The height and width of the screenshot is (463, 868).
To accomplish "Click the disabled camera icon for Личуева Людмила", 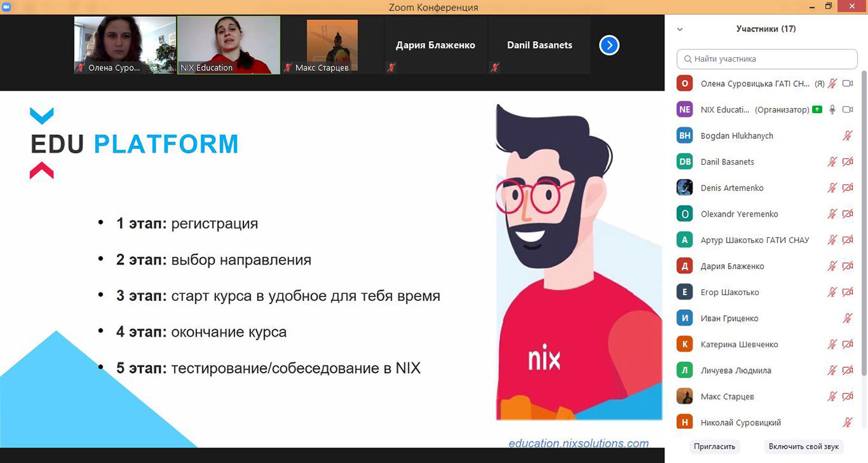I will click(x=847, y=370).
